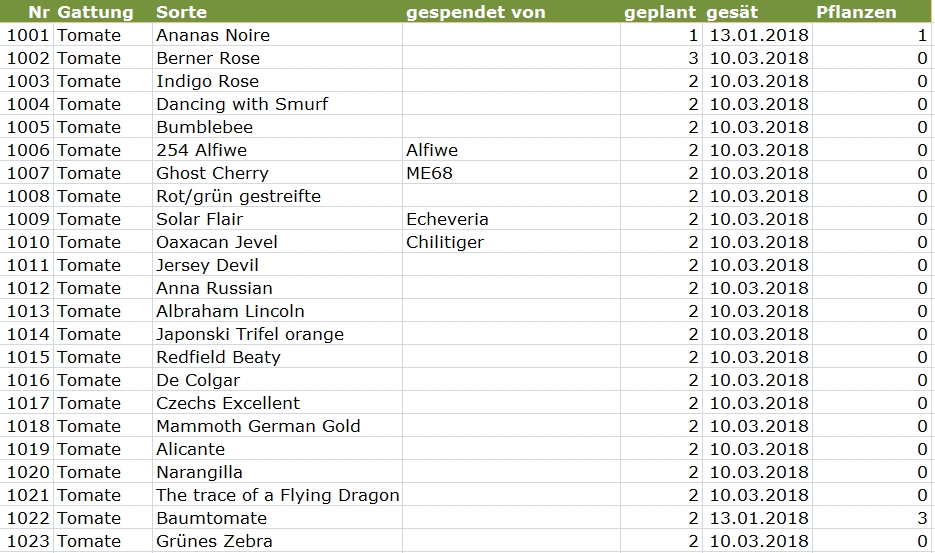Click the Baumtomate cell
Image resolution: width=935 pixels, height=553 pixels.
[x=277, y=518]
